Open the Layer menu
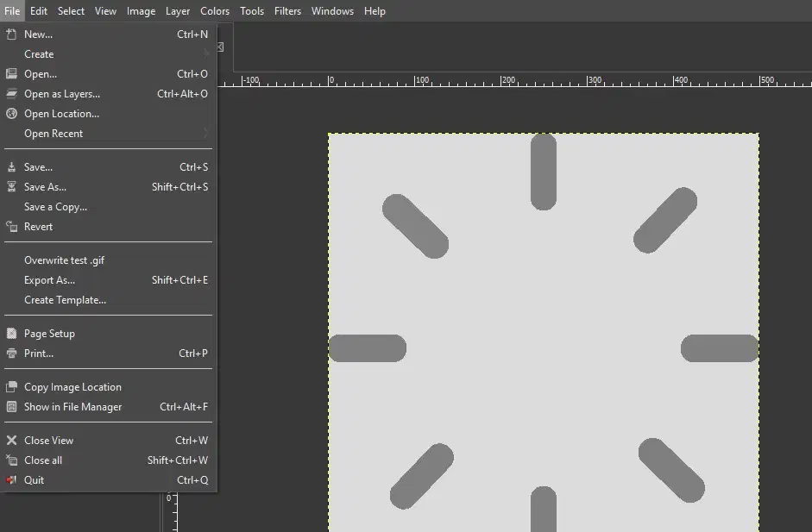Screen dimensions: 812x532 click(178, 11)
